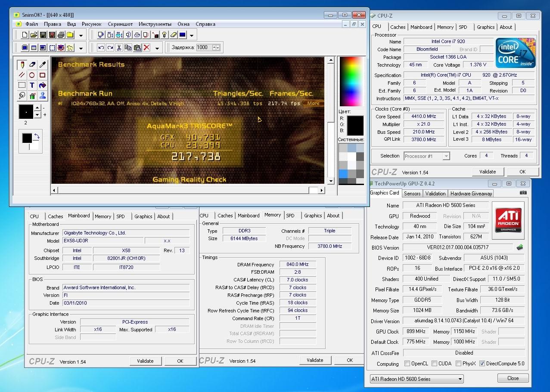Image resolution: width=550 pixels, height=392 pixels.
Task: Toggle the OpenCL checkbox in GPU-Z
Action: coord(407,364)
